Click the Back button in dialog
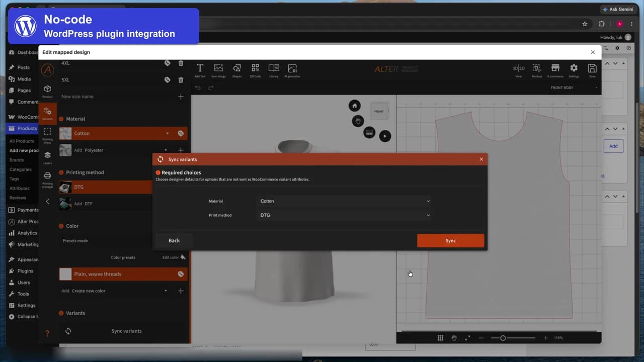This screenshot has width=644, height=362. coord(174,241)
